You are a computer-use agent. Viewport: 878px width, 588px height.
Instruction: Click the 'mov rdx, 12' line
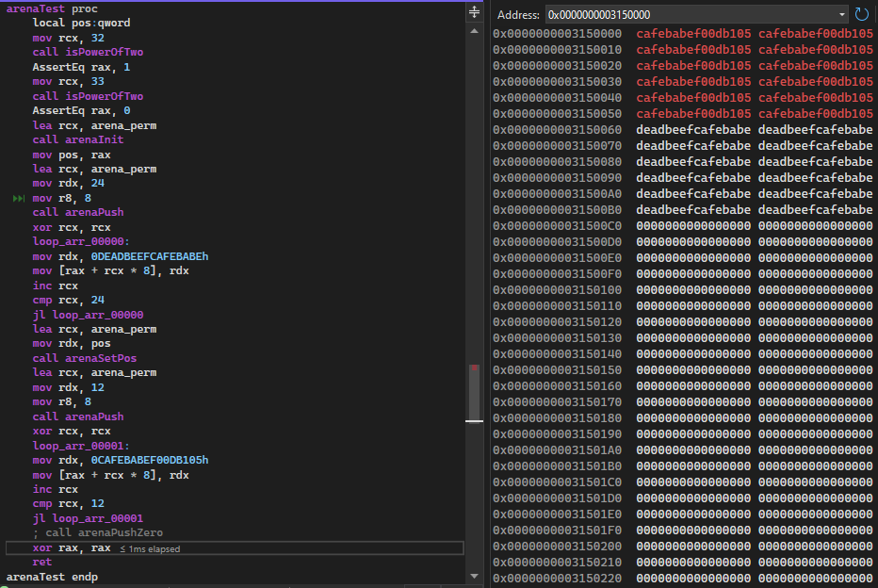(69, 387)
